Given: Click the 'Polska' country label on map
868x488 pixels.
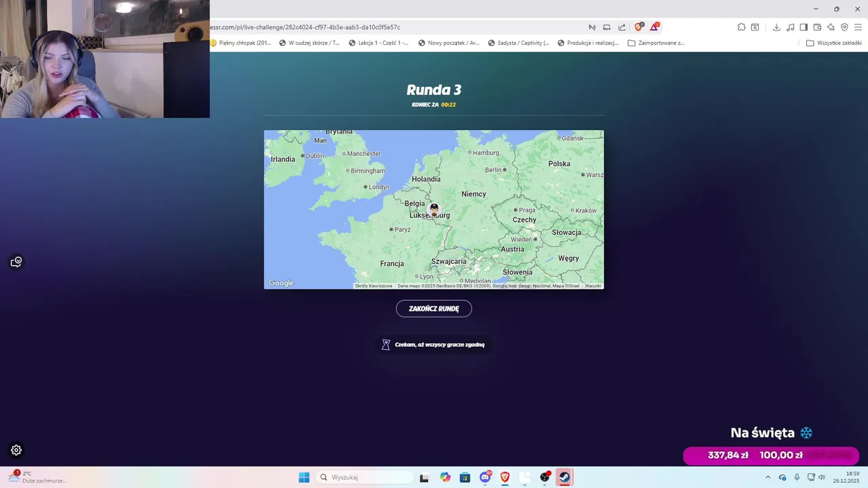Looking at the screenshot, I should 559,163.
